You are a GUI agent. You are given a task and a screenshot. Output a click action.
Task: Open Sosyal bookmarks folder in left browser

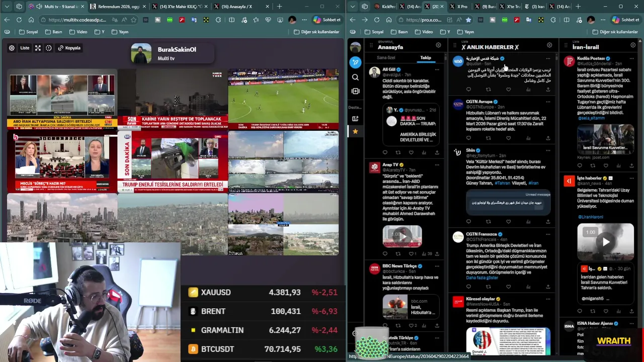pyautogui.click(x=29, y=32)
